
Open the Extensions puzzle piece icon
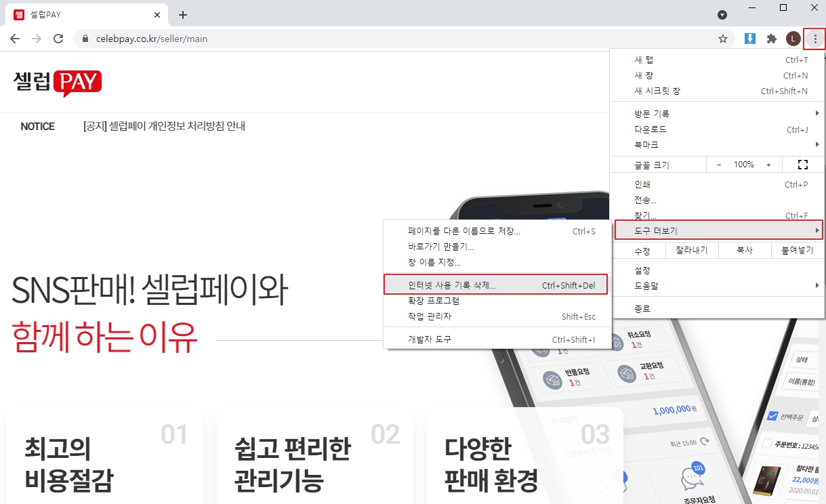tap(771, 39)
